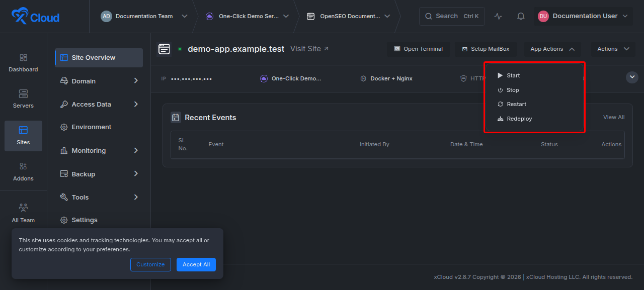
Task: Click the Visit Site link
Action: (309, 49)
